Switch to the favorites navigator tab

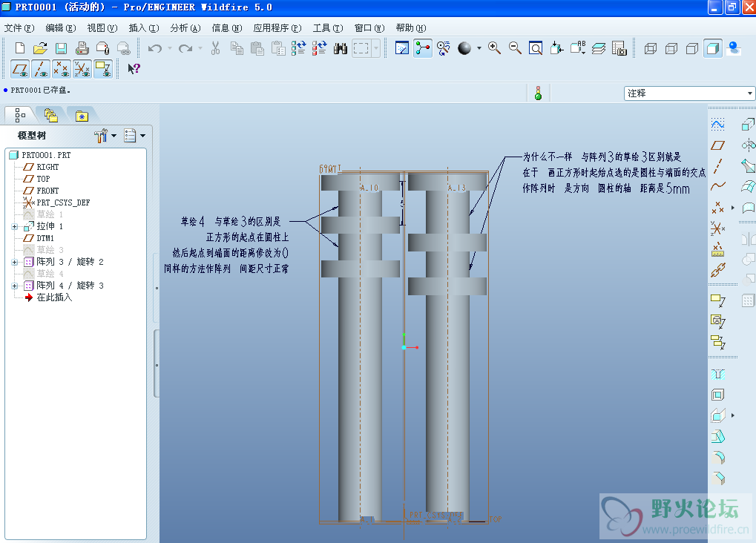[x=82, y=116]
